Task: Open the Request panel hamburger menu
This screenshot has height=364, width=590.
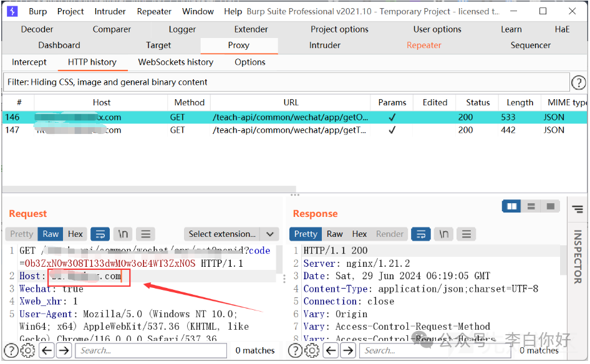Action: pos(146,234)
